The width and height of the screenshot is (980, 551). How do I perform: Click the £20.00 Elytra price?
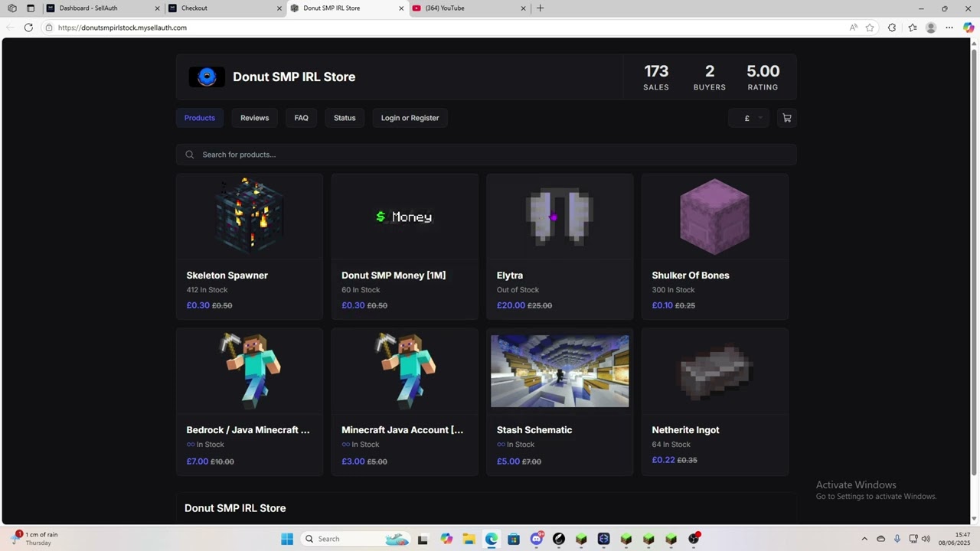pyautogui.click(x=511, y=305)
